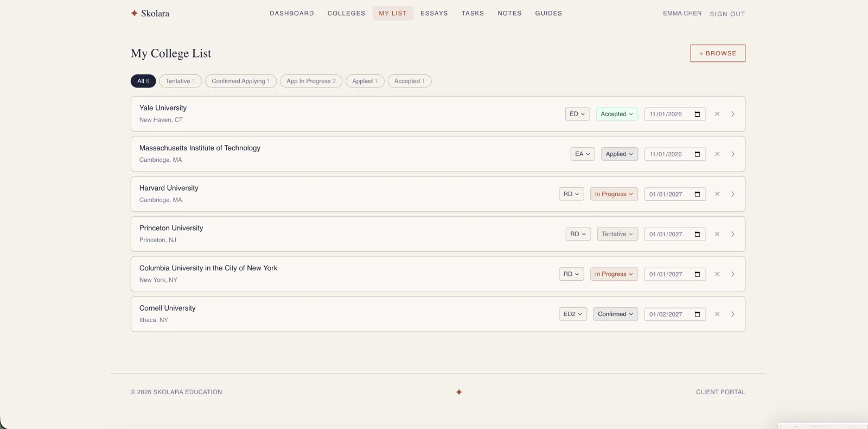Filter list by Confirmed Applying
Image resolution: width=868 pixels, height=429 pixels.
click(x=241, y=81)
